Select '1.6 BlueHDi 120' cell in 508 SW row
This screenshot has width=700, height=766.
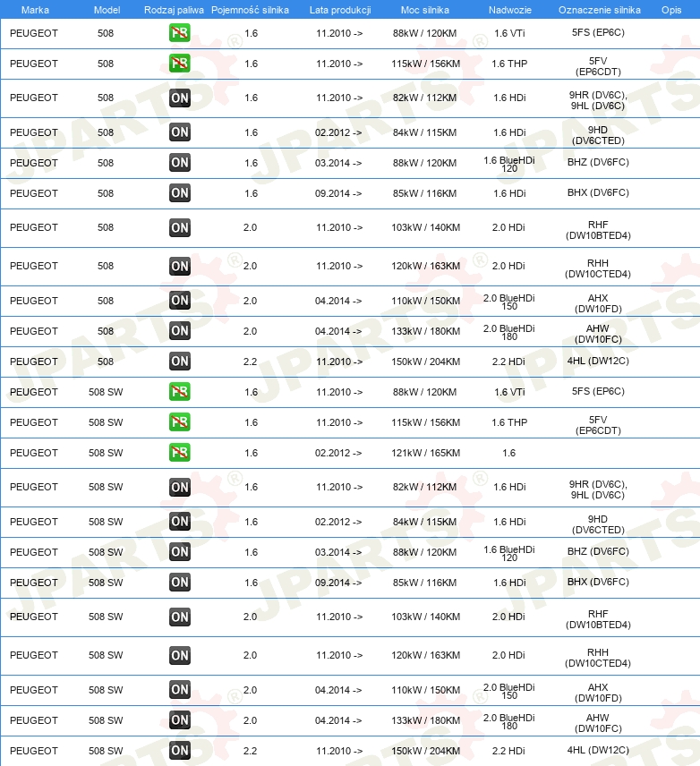coord(508,554)
